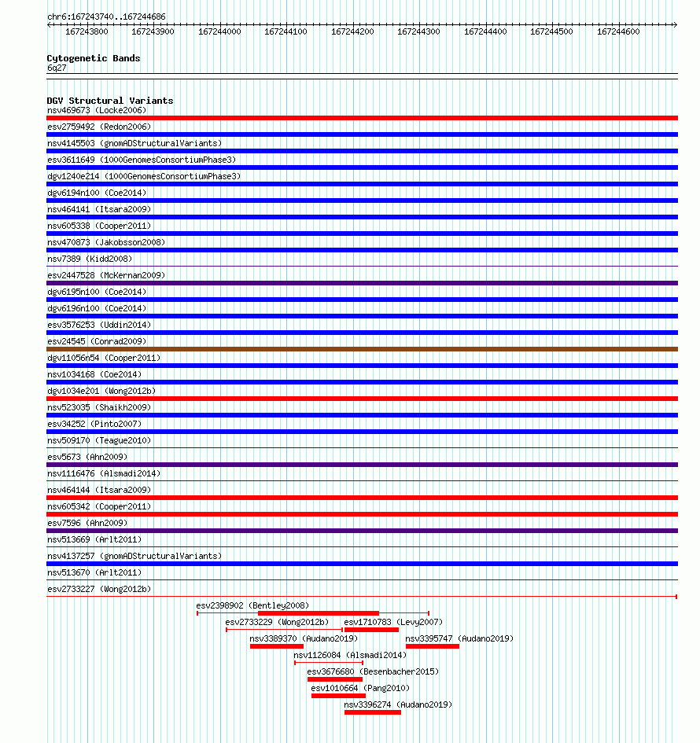Click ruler position label 167243800

click(x=87, y=31)
